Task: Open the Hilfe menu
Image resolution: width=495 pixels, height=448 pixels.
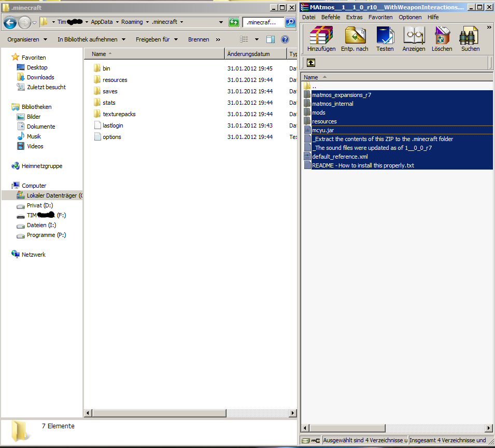Action: [433, 17]
